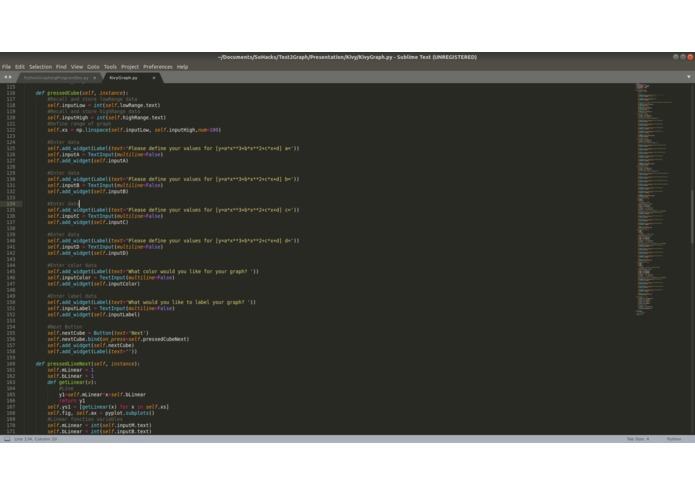Open the panel switcher icon in status bar
The image size is (695, 494).
(x=7, y=439)
